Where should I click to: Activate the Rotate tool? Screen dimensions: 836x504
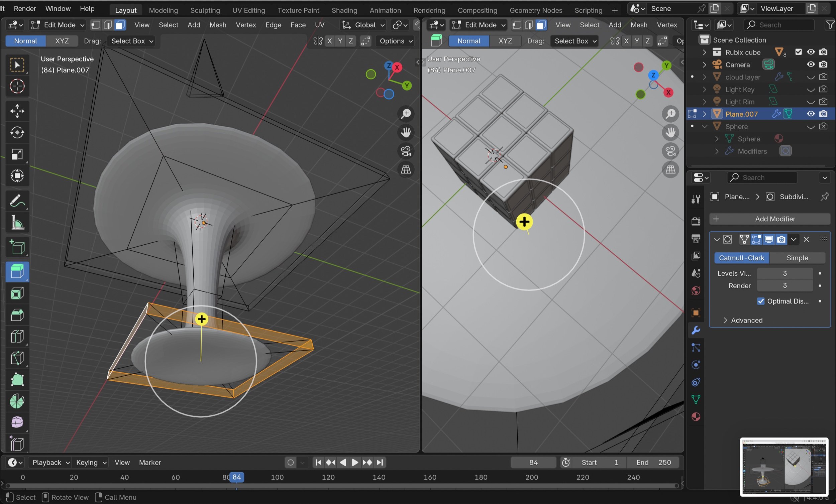point(17,132)
